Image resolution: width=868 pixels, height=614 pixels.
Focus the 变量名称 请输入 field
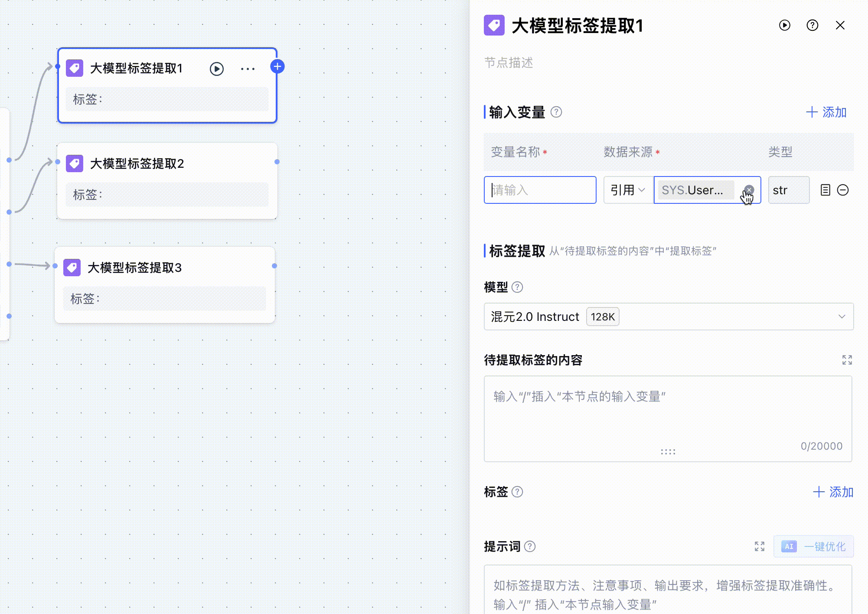click(x=540, y=190)
